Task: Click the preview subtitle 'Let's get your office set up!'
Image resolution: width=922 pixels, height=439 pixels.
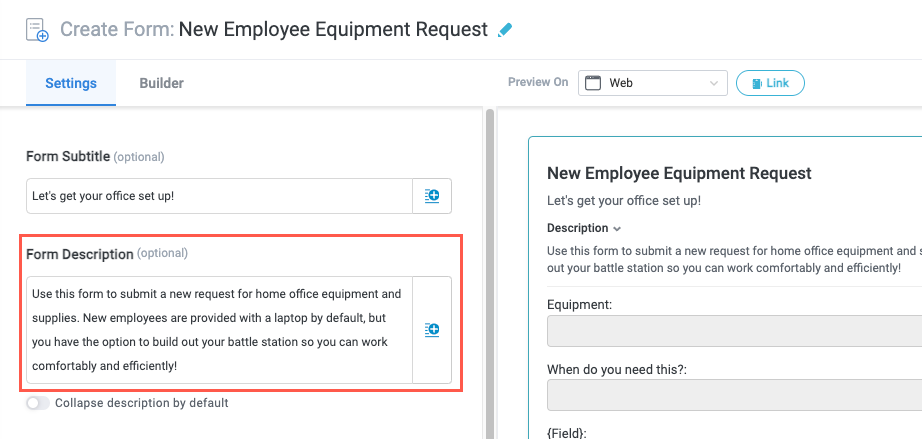Action: (x=624, y=201)
